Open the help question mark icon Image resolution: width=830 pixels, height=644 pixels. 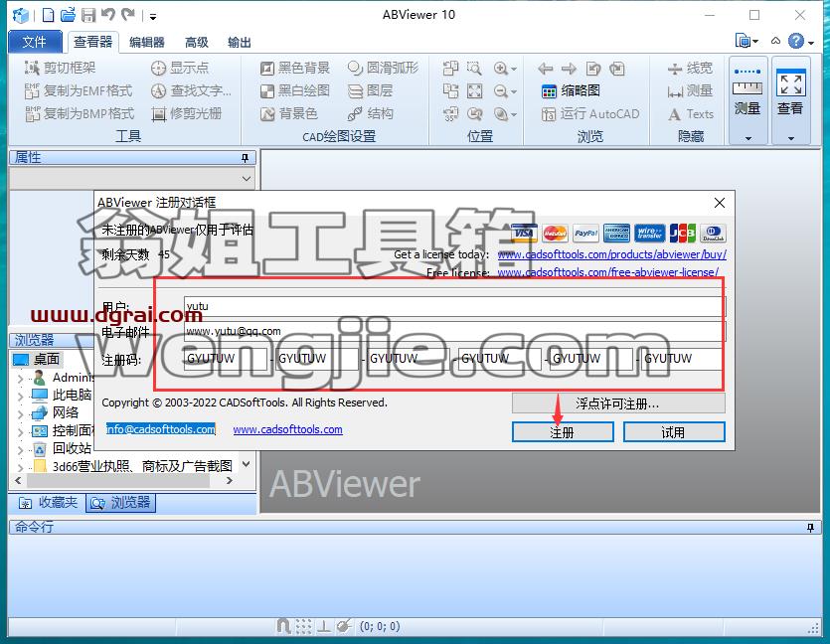(x=795, y=41)
